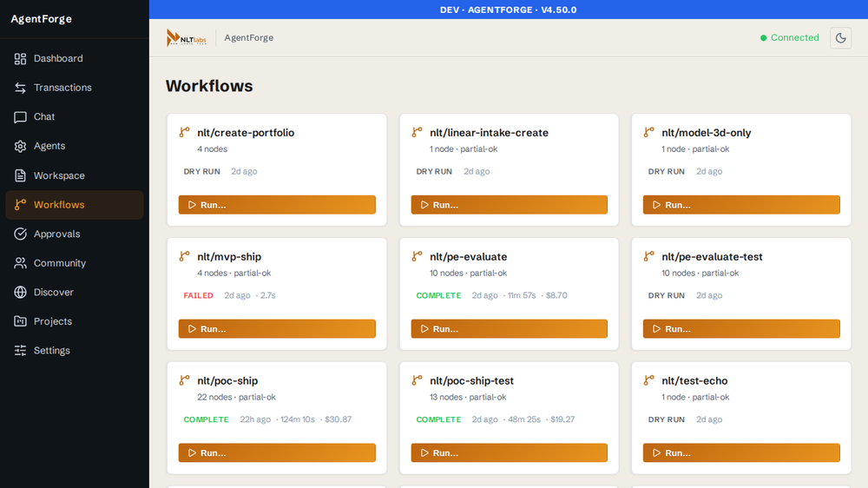
Task: Toggle dark mode with moon button
Action: coord(840,37)
